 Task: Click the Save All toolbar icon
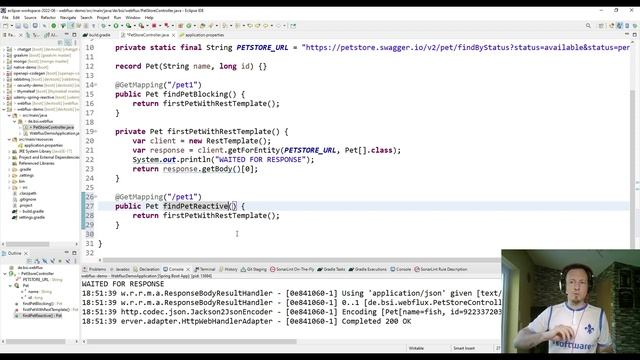coord(26,26)
